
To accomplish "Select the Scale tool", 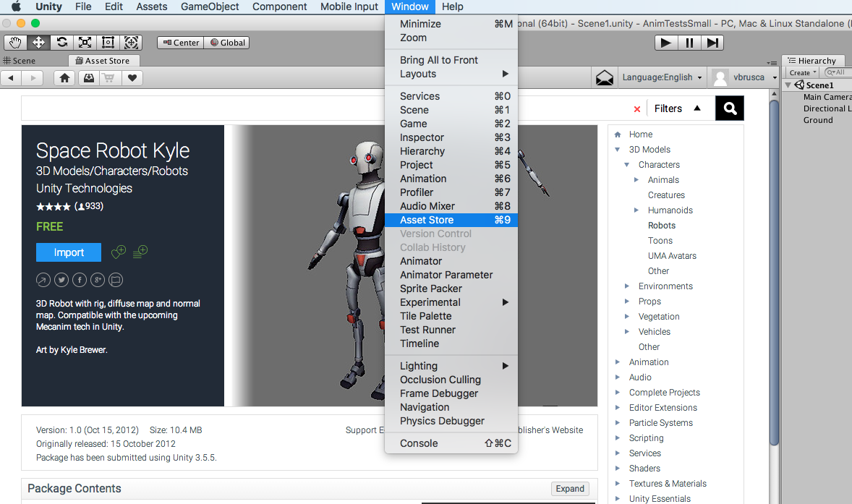I will (85, 43).
